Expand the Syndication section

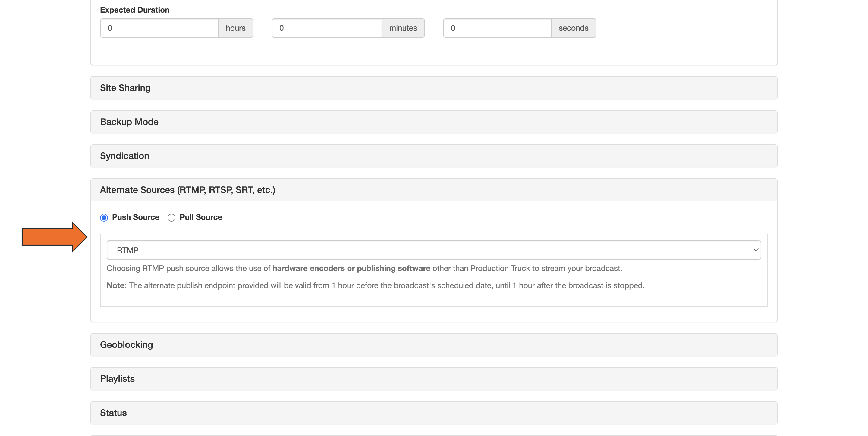(x=124, y=156)
